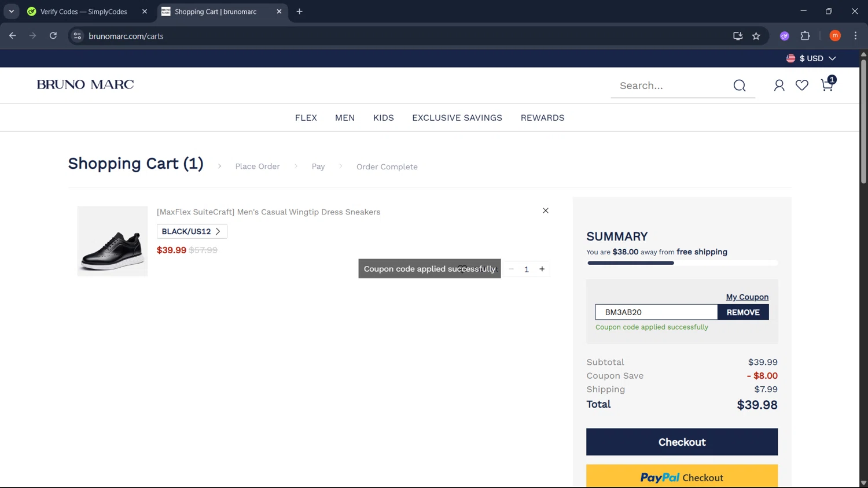868x488 pixels.
Task: Bookmark this page with star icon
Action: (756, 36)
